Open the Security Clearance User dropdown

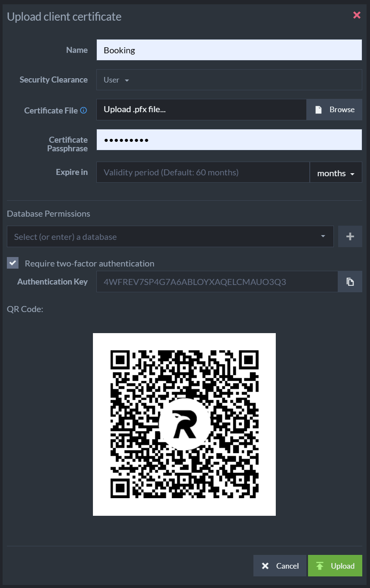pos(229,80)
